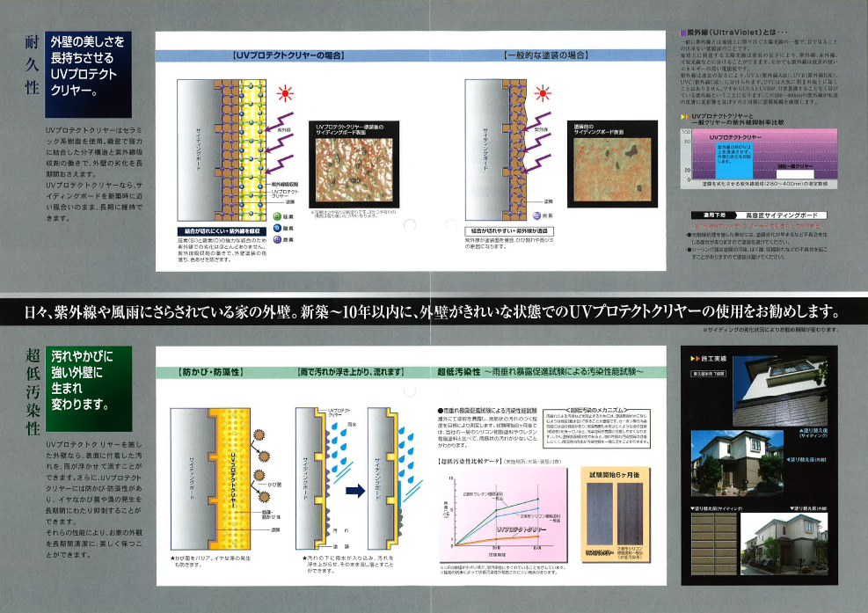Open the 塗り替え後(外観) house photo
Image resolution: width=868 pixels, height=613 pixels.
point(737,463)
